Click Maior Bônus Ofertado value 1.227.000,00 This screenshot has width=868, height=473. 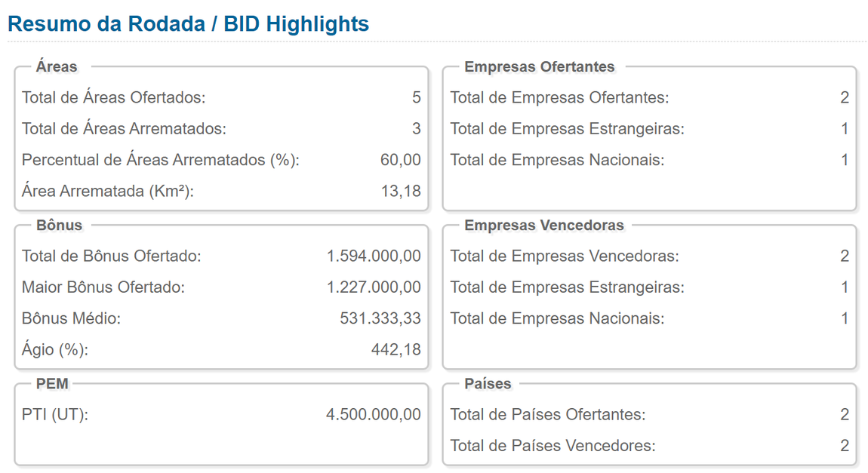tap(374, 287)
